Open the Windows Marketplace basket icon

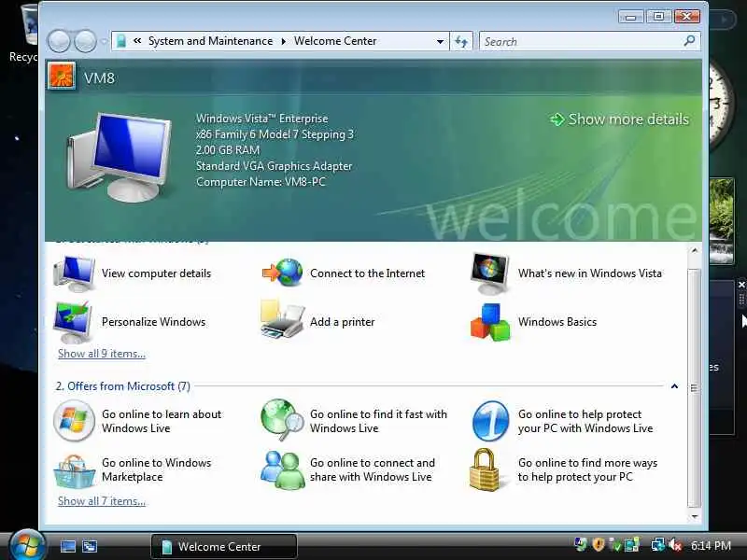click(x=74, y=471)
